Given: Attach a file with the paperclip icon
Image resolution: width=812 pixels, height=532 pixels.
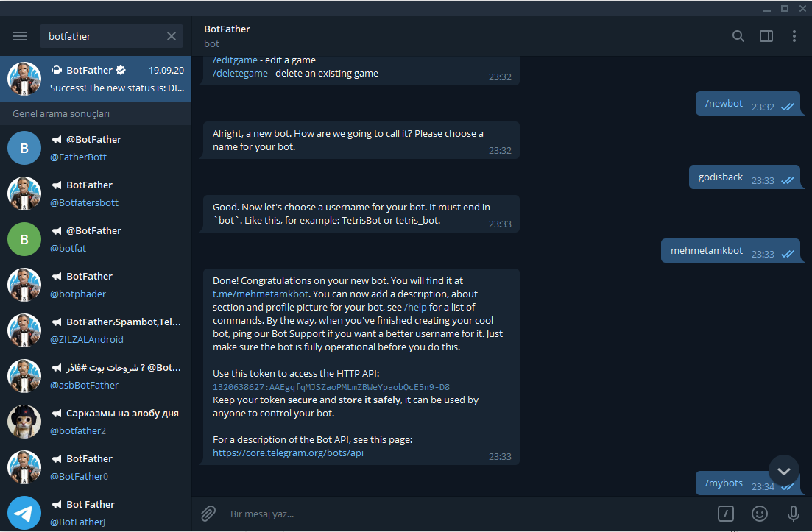Looking at the screenshot, I should (208, 513).
